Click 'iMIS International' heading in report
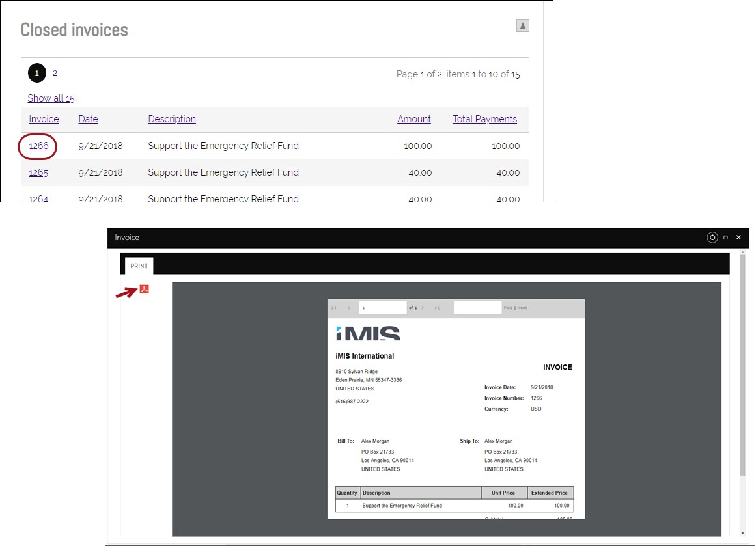 click(x=365, y=356)
